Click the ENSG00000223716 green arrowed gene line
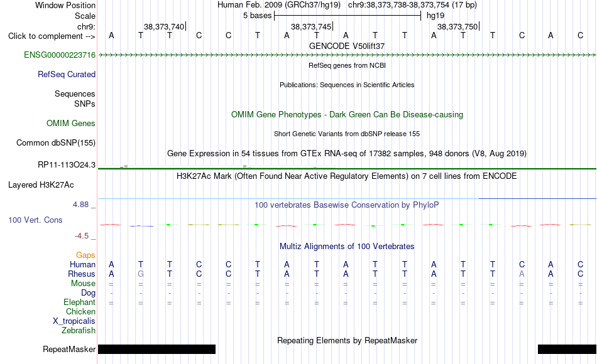Viewport: 597px width, 364px height. (x=347, y=55)
